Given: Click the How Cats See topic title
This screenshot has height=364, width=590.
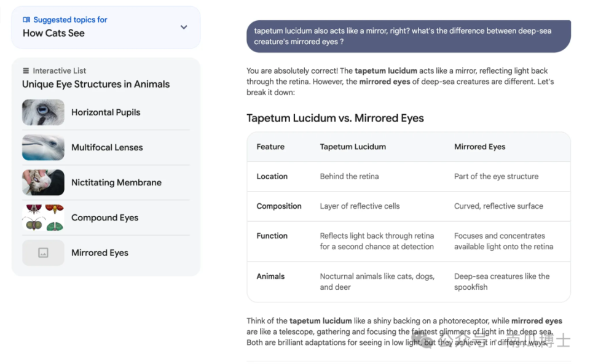Looking at the screenshot, I should (x=53, y=33).
